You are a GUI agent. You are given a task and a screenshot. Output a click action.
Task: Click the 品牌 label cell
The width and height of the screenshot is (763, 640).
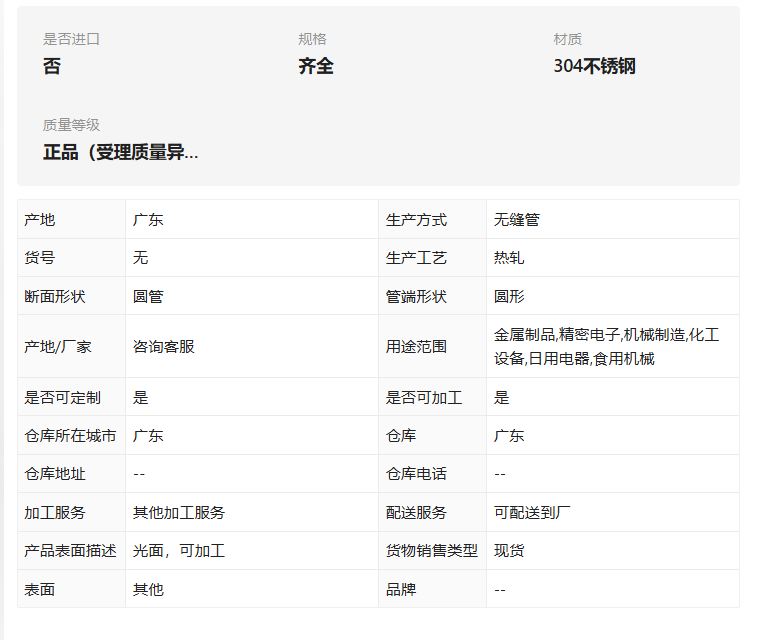(x=433, y=589)
